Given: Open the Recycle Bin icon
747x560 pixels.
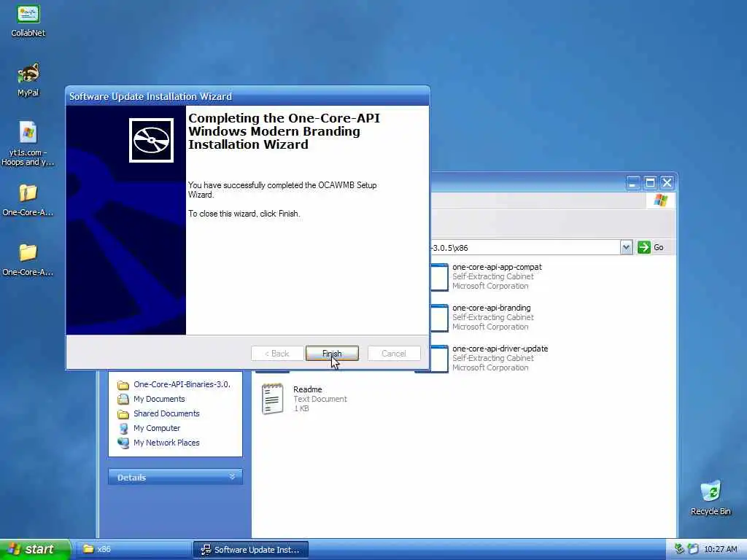Looking at the screenshot, I should (711, 497).
